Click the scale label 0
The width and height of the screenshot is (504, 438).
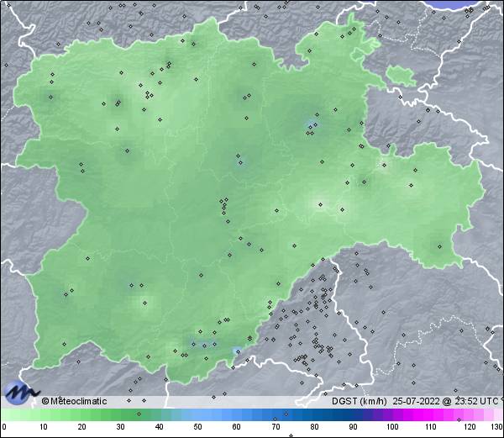coord(4,427)
